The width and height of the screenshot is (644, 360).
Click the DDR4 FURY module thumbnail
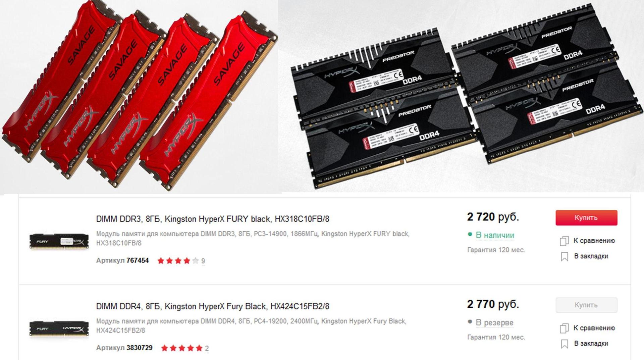tap(59, 329)
